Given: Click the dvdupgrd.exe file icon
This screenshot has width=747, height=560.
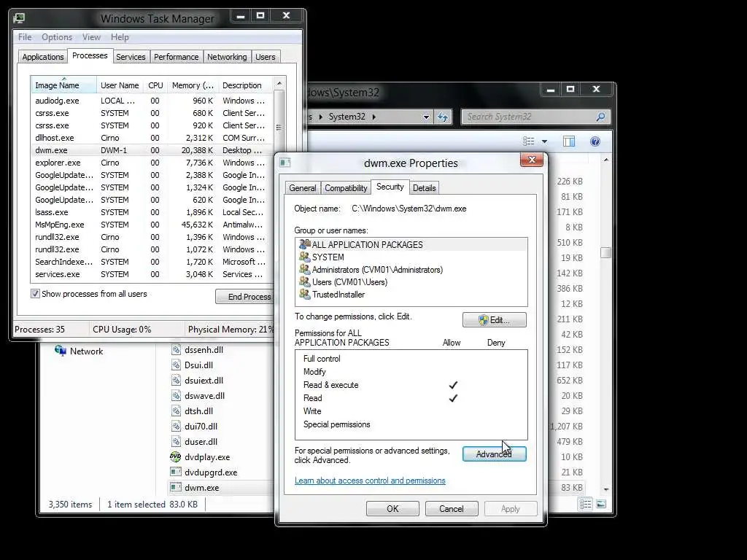Looking at the screenshot, I should [176, 472].
